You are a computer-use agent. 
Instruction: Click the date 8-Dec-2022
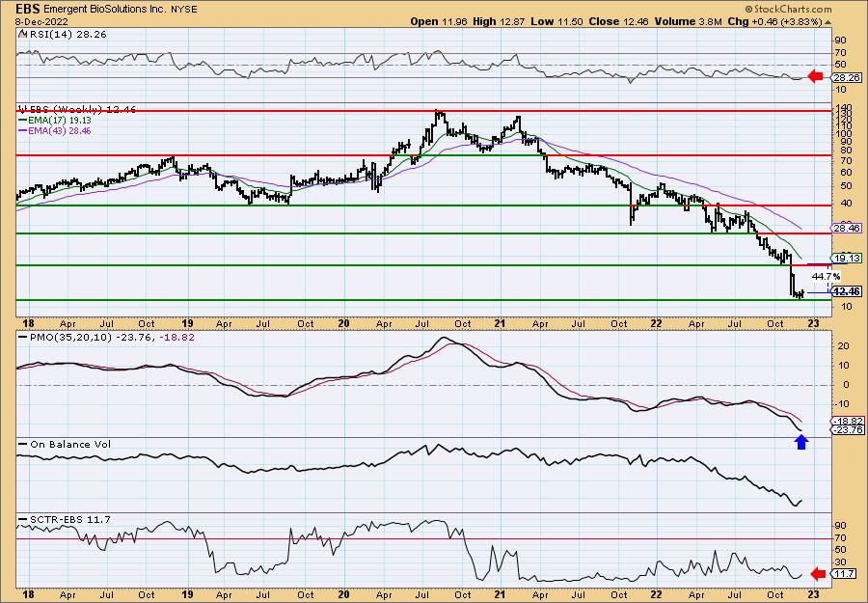[x=40, y=21]
